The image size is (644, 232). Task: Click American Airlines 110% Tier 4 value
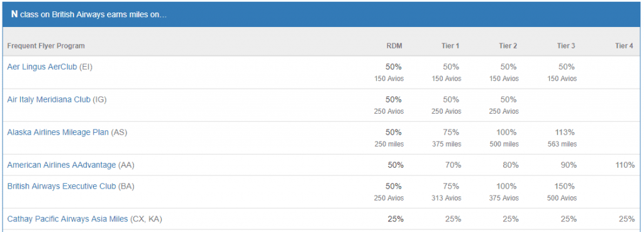625,165
